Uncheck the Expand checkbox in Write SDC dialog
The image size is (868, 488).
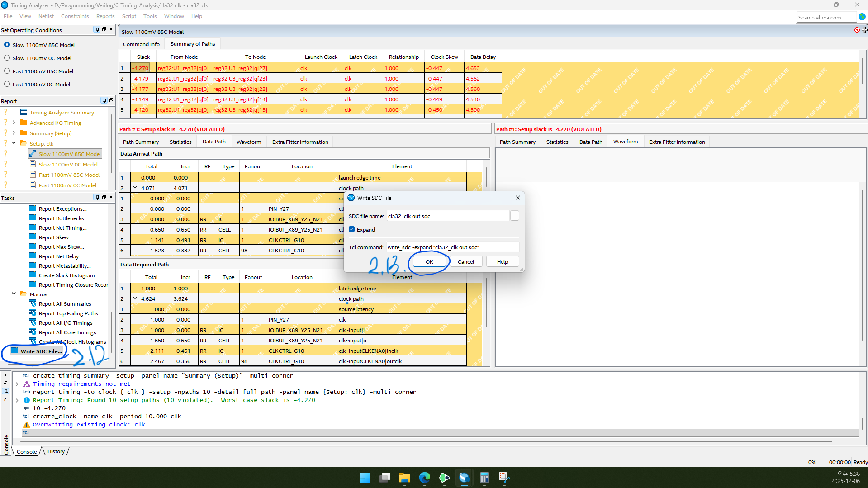click(352, 229)
